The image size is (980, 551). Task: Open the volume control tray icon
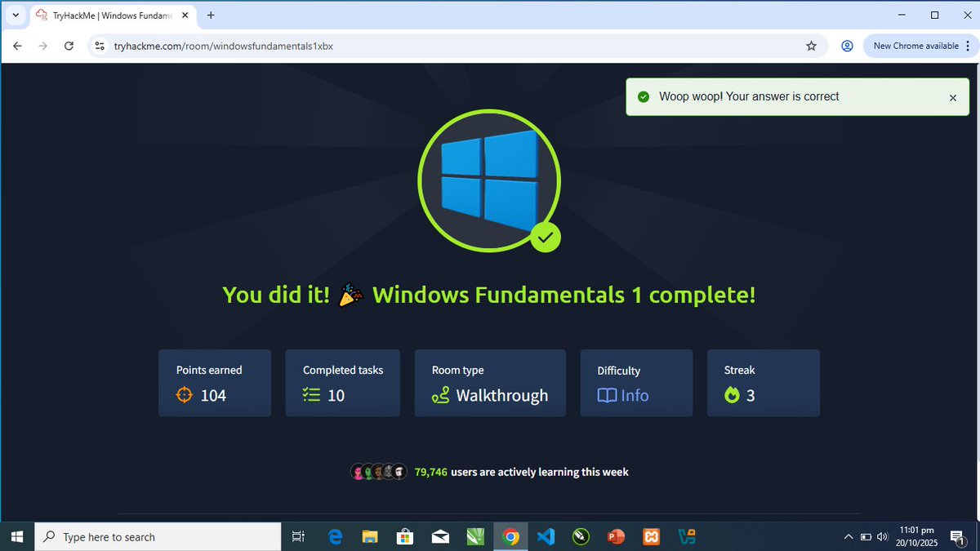click(882, 536)
